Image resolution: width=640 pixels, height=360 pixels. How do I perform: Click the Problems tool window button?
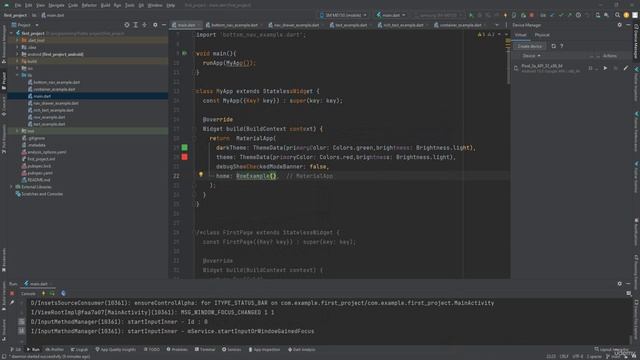coord(177,350)
